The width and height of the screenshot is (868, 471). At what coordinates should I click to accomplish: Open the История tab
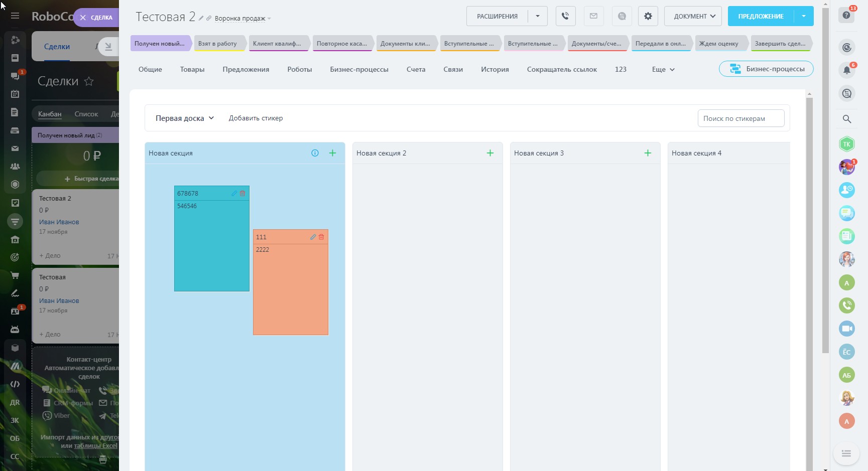click(494, 69)
